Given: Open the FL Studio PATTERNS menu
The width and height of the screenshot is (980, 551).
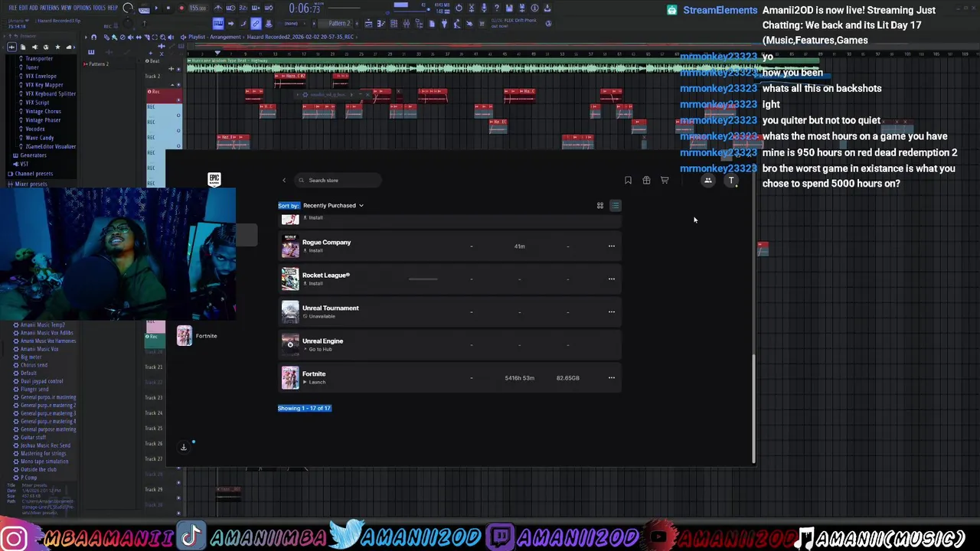Looking at the screenshot, I should 50,8.
